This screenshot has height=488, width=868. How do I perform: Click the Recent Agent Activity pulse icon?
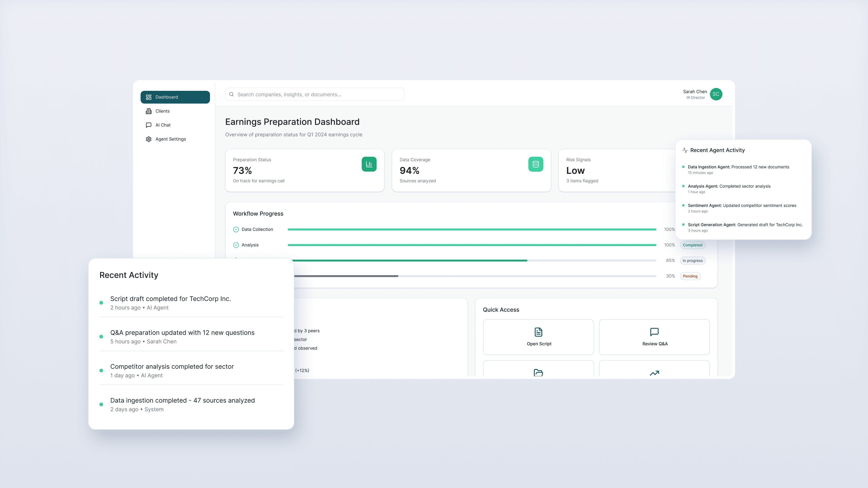[685, 150]
